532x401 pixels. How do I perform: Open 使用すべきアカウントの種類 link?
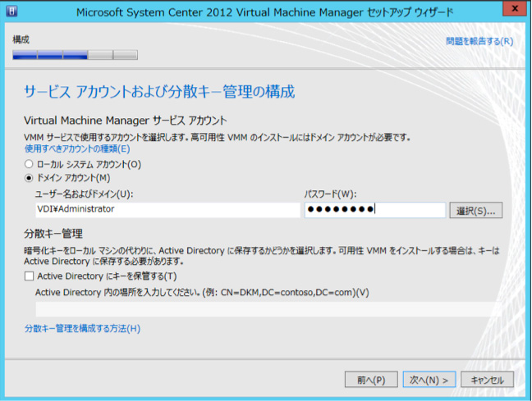77,148
